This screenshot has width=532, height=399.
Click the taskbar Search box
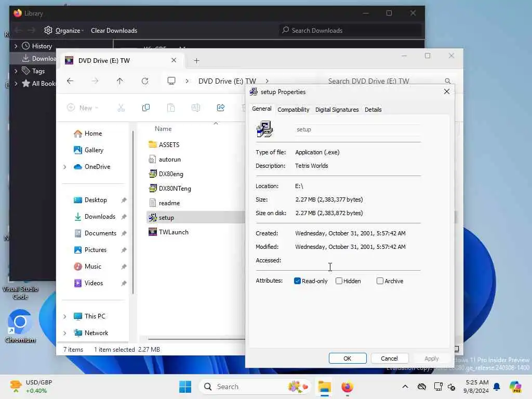pos(255,387)
